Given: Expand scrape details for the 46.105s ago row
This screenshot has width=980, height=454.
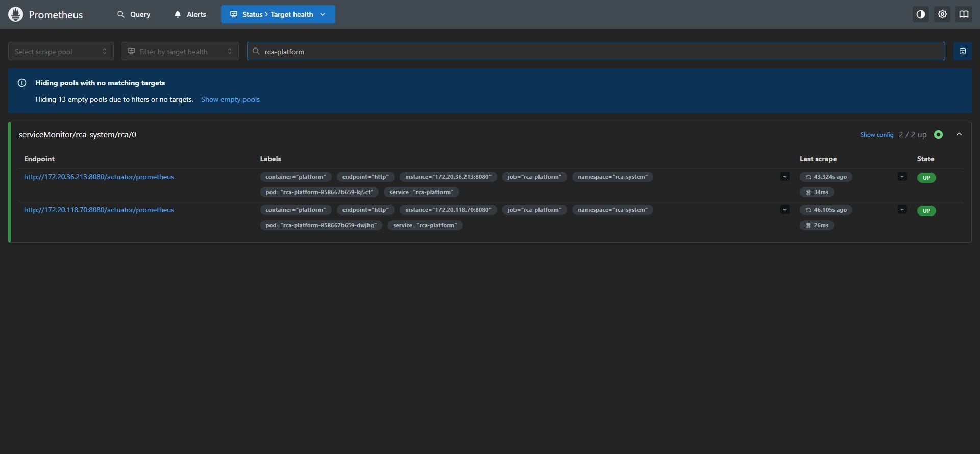Looking at the screenshot, I should point(902,210).
